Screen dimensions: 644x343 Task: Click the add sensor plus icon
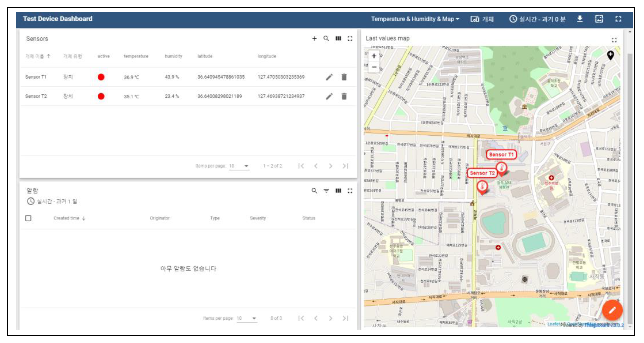point(314,39)
